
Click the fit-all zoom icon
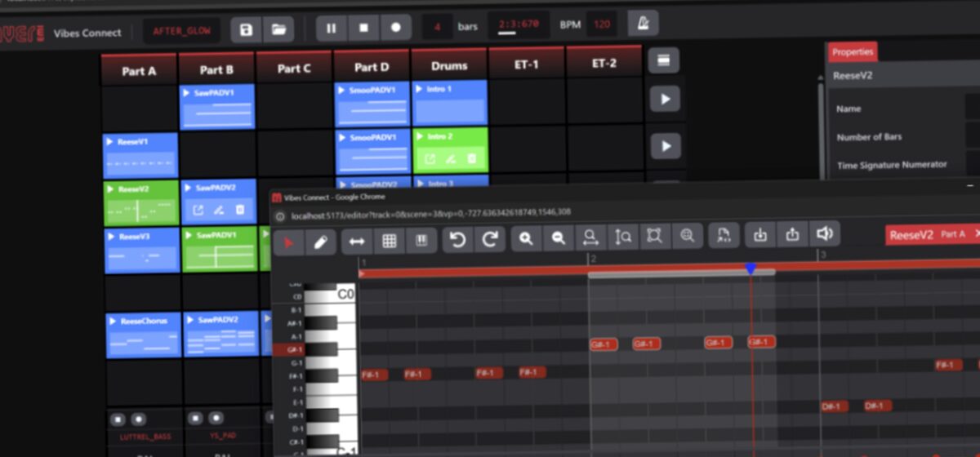[x=687, y=236]
